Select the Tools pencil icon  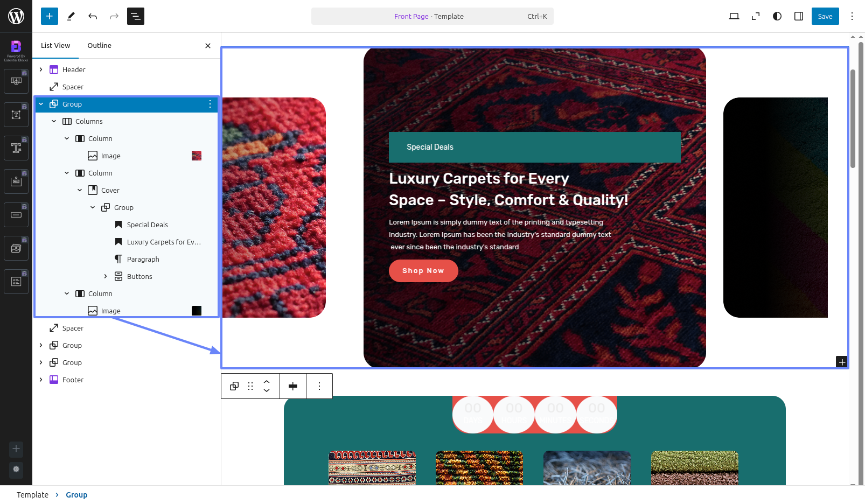(71, 16)
